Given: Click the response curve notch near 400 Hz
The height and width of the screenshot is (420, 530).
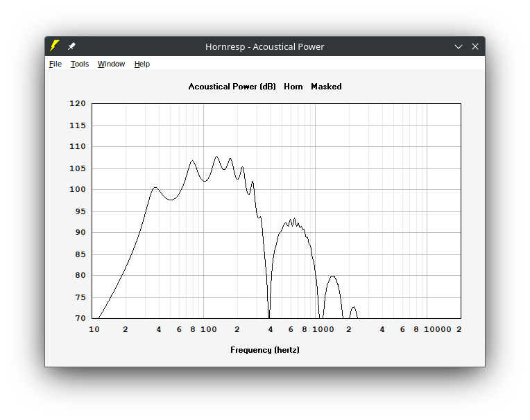Looking at the screenshot, I should [x=269, y=316].
